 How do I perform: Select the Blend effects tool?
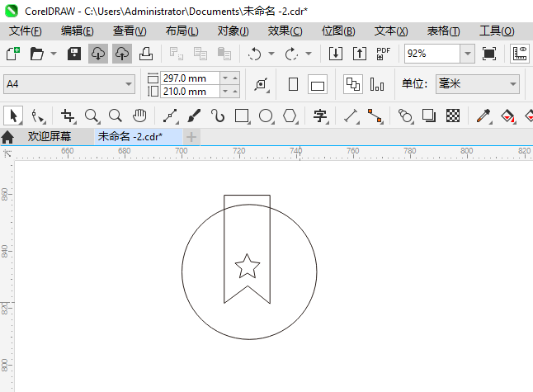click(406, 116)
